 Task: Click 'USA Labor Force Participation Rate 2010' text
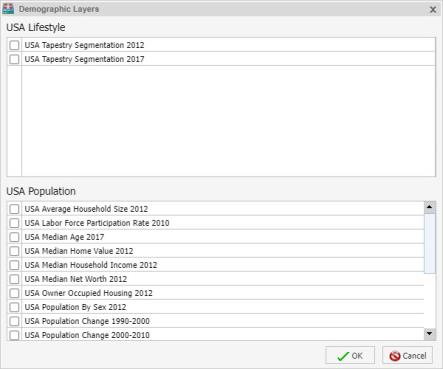pos(97,223)
